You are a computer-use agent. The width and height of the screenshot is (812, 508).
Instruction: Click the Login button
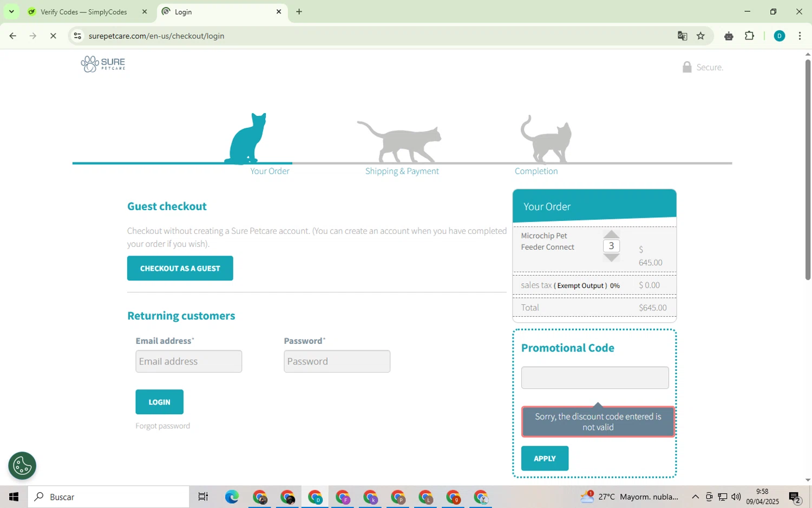(x=159, y=402)
